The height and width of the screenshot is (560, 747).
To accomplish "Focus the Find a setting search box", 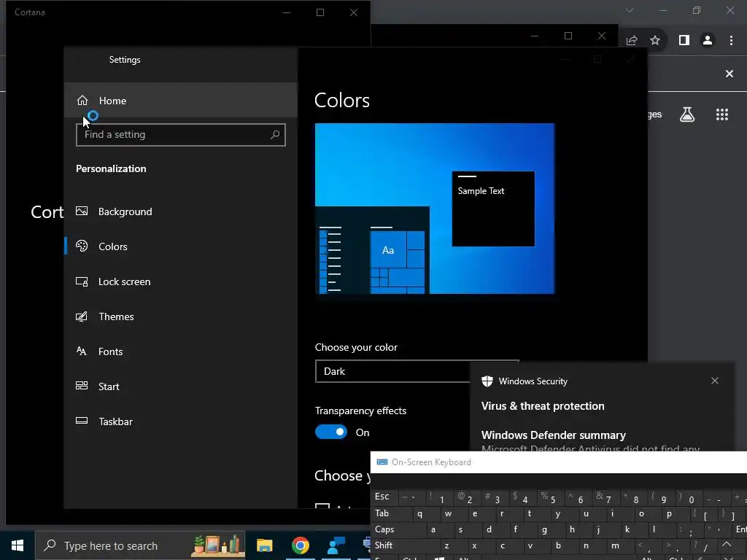I will [181, 135].
